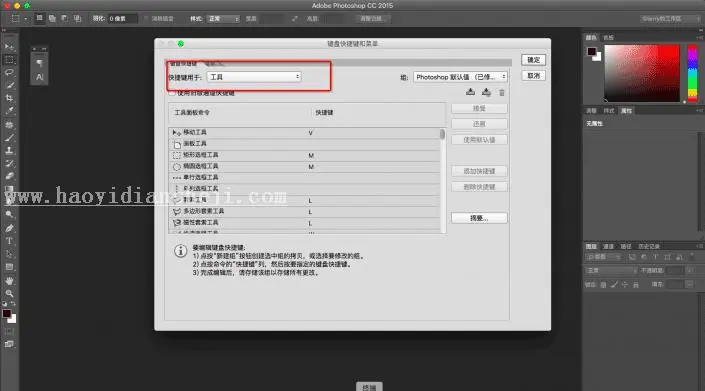The image size is (705, 391).
Task: Open the Photoshop 默认值 set dropdown
Action: (460, 77)
